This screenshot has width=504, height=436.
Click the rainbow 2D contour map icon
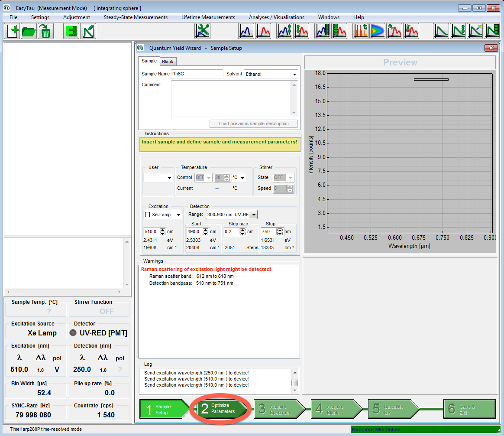tap(377, 31)
